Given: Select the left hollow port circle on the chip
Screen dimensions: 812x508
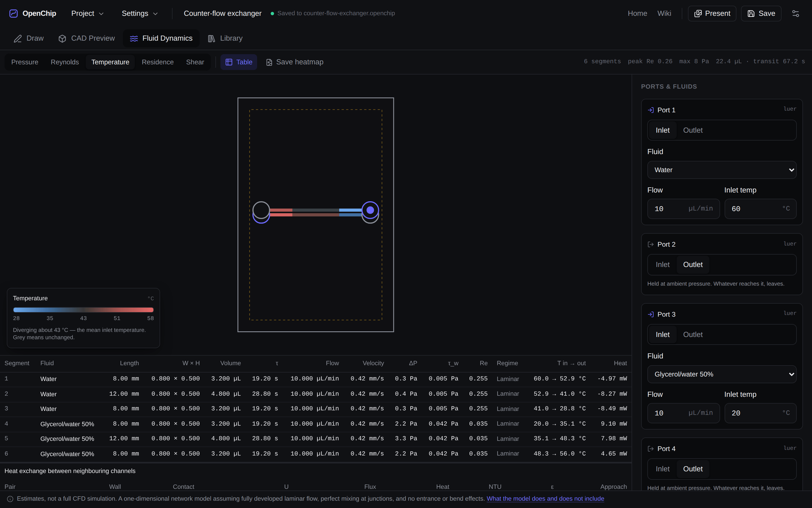Looking at the screenshot, I should (261, 210).
